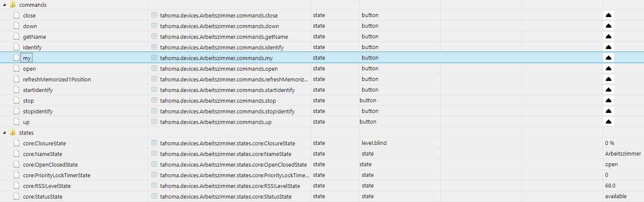Click the file icon beside close

17,15
